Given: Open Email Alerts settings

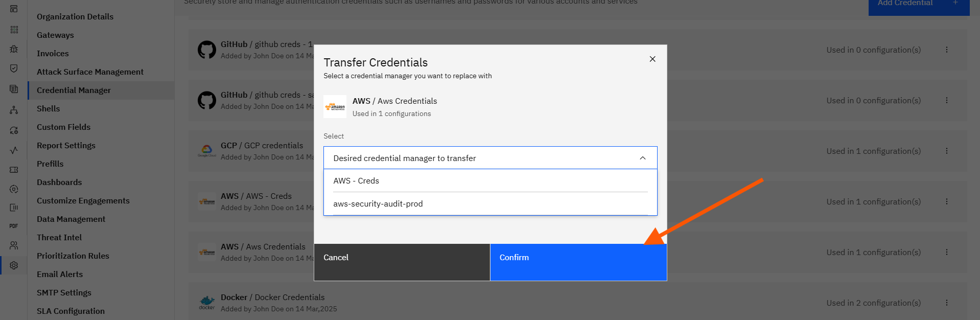Looking at the screenshot, I should [60, 275].
